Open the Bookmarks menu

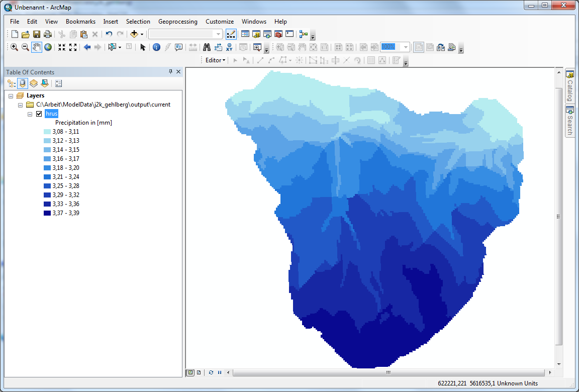[x=80, y=22]
